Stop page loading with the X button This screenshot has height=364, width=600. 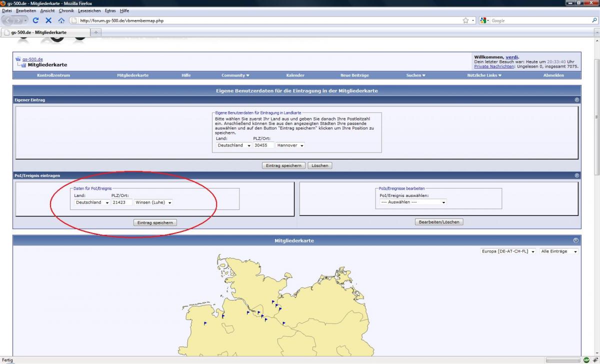tap(48, 20)
